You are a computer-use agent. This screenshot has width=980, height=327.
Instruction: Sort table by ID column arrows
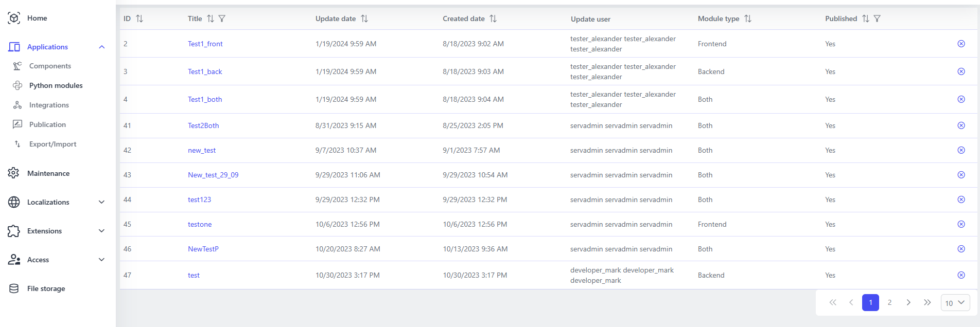click(x=139, y=19)
